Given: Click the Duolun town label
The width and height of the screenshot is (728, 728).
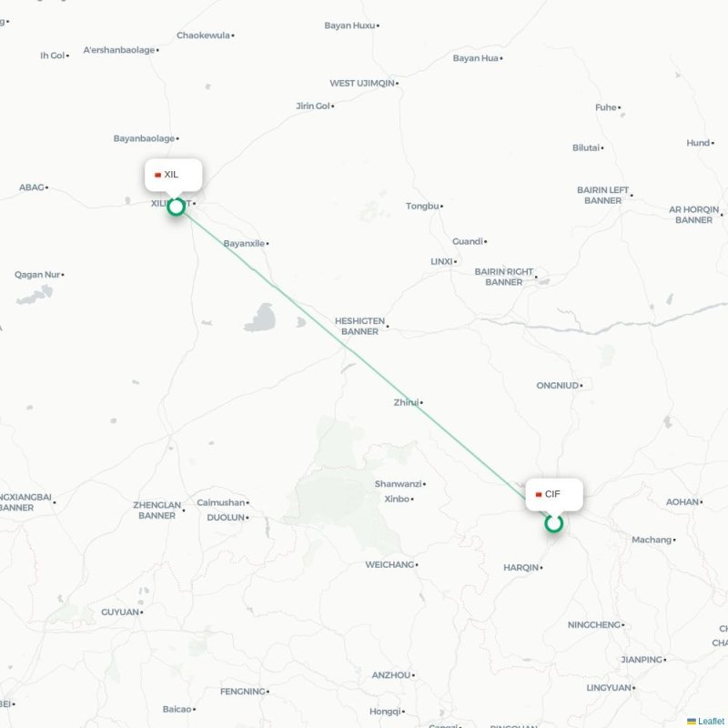Looking at the screenshot, I should point(225,517).
